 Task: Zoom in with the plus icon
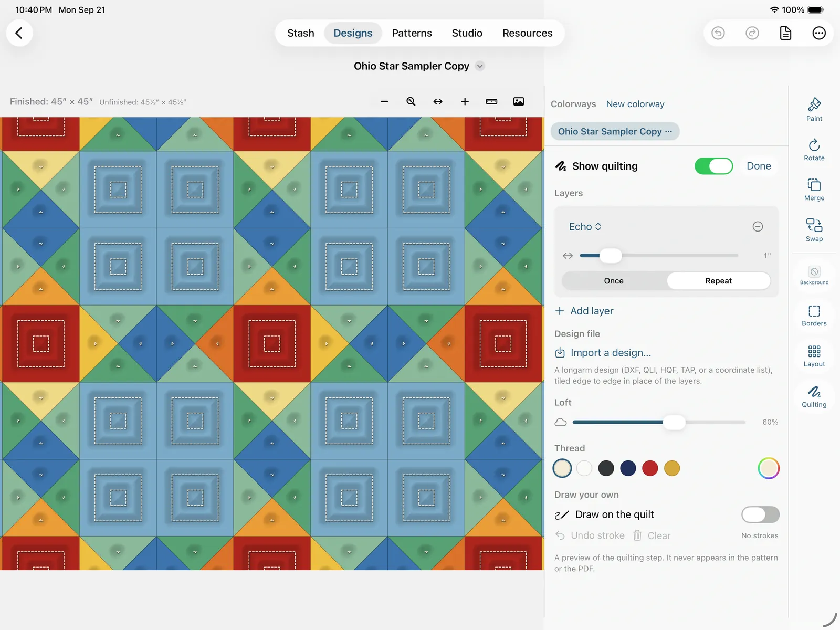[465, 101]
